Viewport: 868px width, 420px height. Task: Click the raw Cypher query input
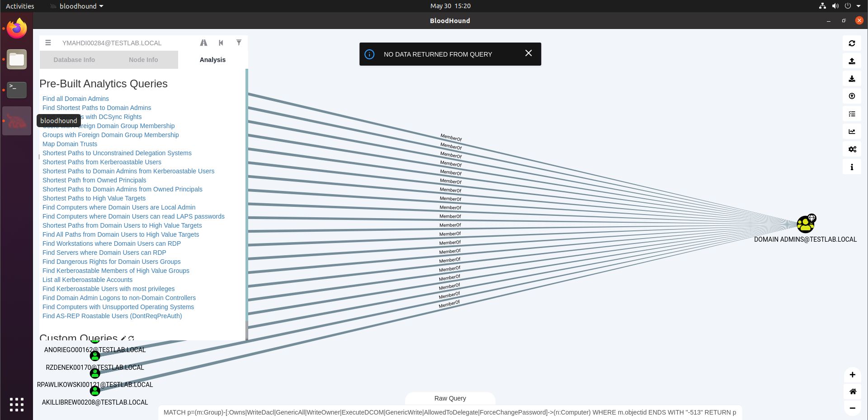(x=450, y=412)
